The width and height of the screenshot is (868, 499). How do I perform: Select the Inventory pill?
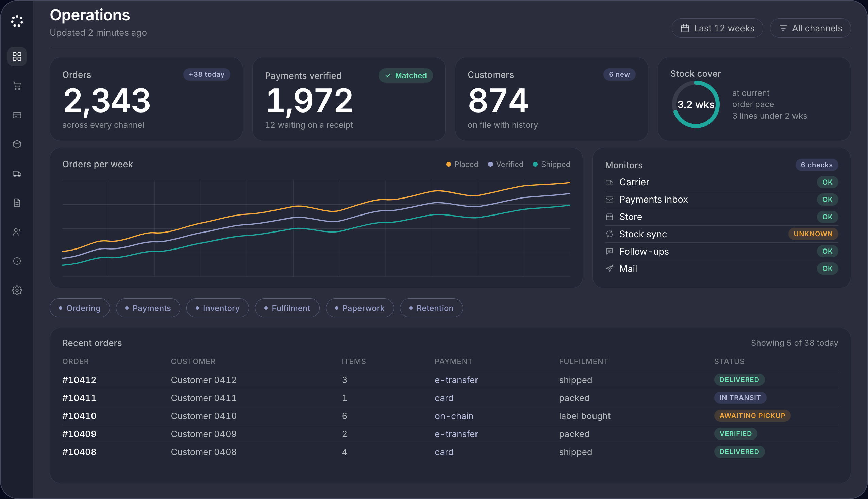[217, 308]
